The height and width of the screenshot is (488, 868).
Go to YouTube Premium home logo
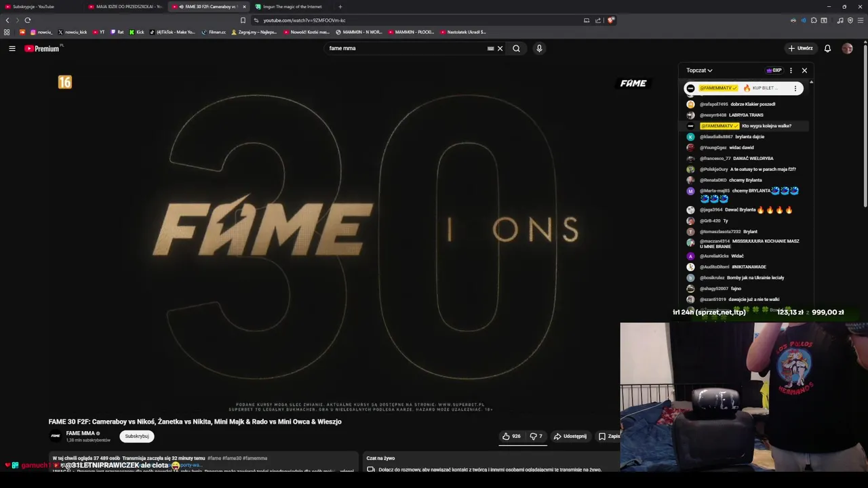point(42,48)
